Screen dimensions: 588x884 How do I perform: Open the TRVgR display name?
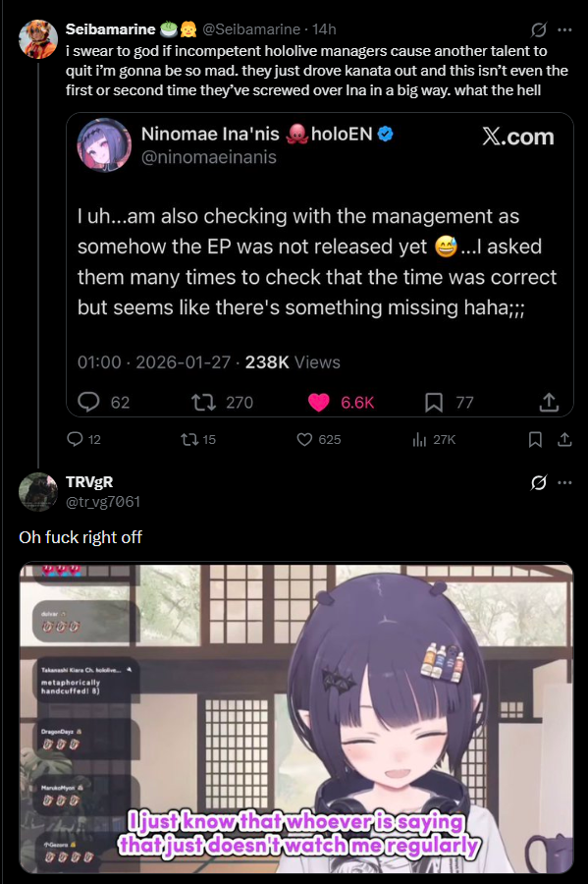[89, 482]
